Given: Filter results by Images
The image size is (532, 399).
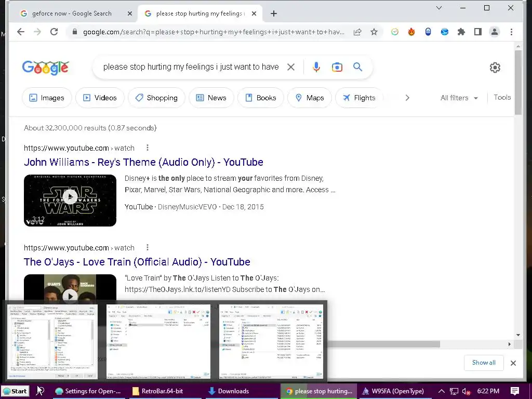Looking at the screenshot, I should [x=47, y=98].
